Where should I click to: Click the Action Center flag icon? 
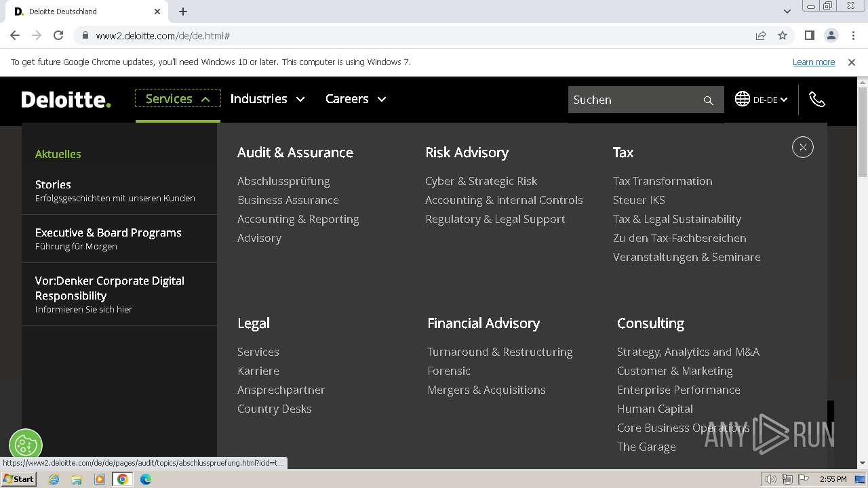[803, 479]
